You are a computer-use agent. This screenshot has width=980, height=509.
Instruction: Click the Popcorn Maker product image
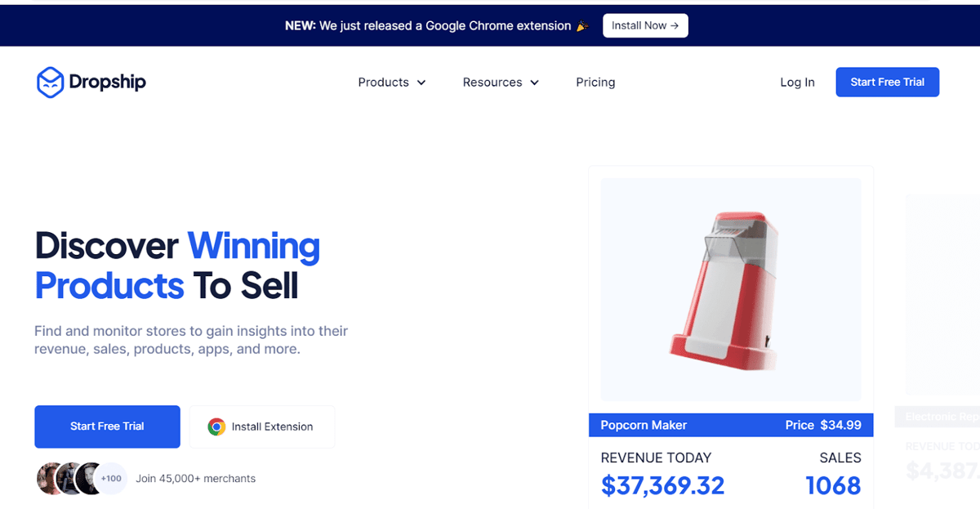(731, 288)
